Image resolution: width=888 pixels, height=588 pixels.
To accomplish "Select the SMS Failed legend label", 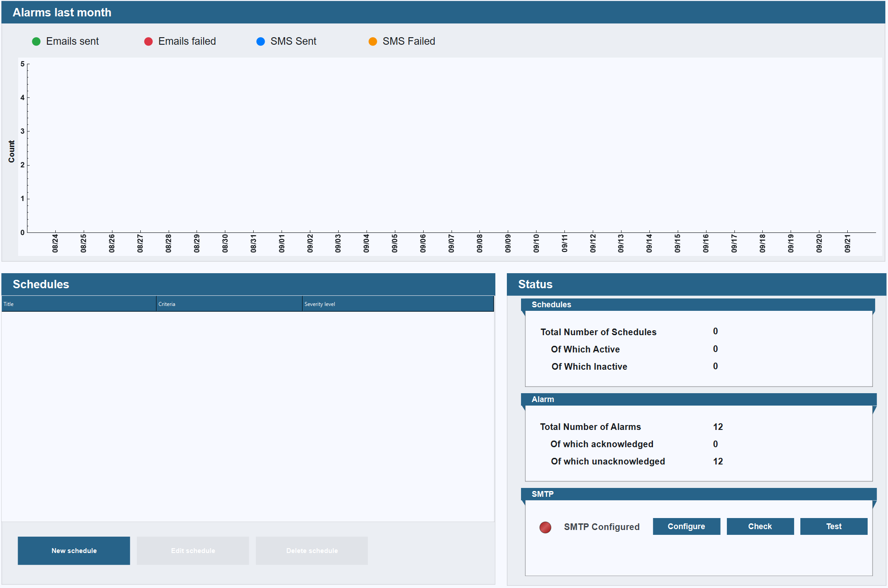I will pyautogui.click(x=409, y=41).
